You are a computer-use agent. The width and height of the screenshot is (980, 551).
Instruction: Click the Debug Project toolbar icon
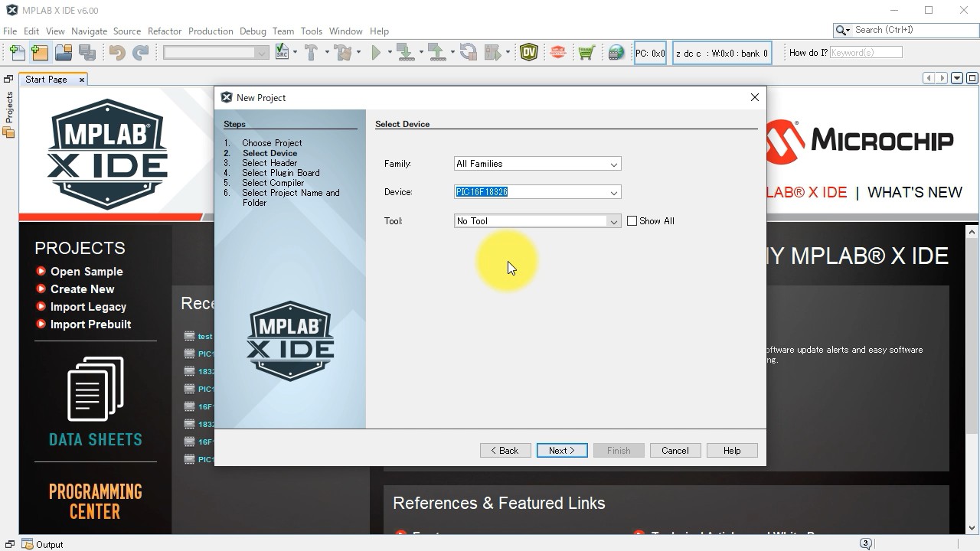pyautogui.click(x=492, y=53)
